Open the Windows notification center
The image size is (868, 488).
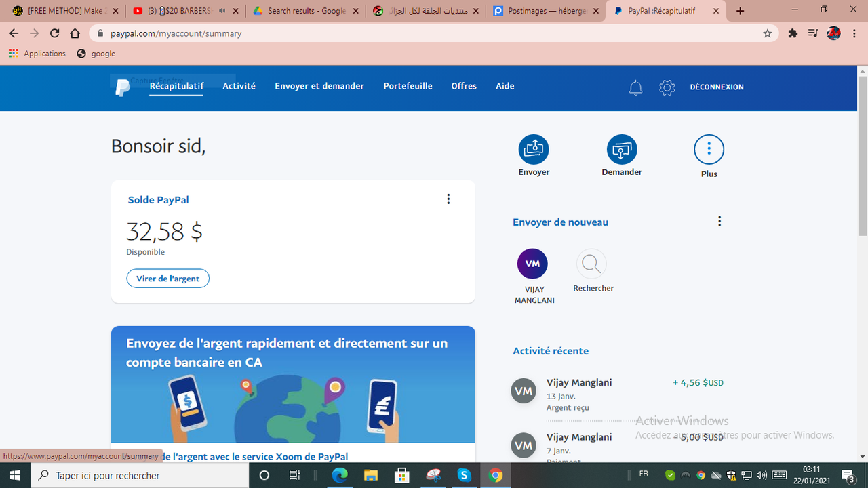point(848,475)
